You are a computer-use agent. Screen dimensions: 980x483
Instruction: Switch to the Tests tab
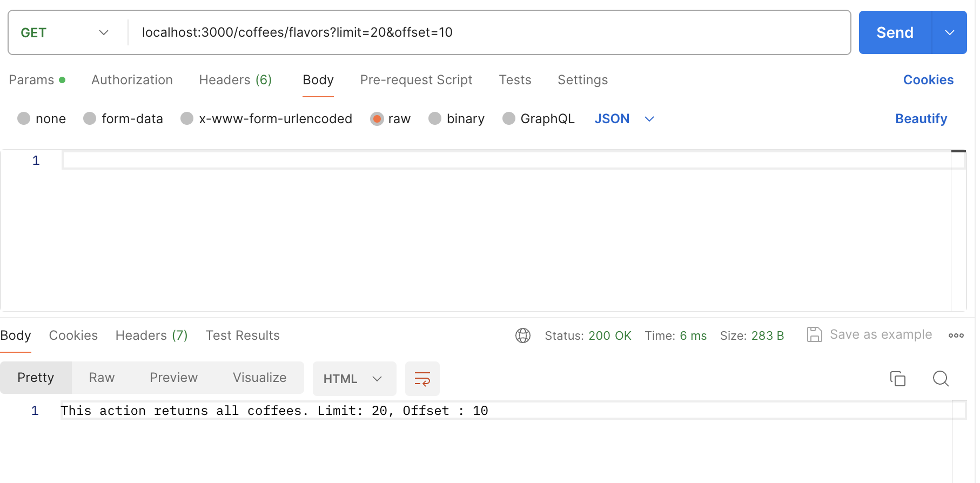point(515,80)
